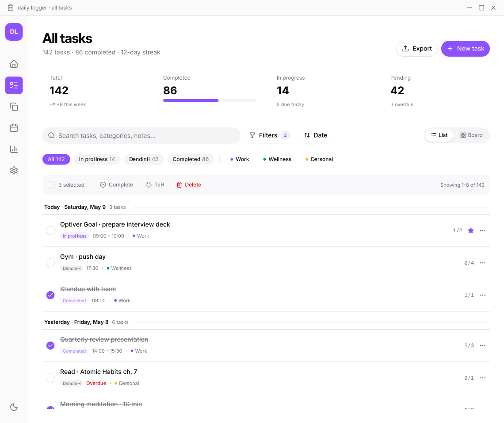The image size is (504, 423).
Task: Select the All 142 tab
Action: point(56,159)
